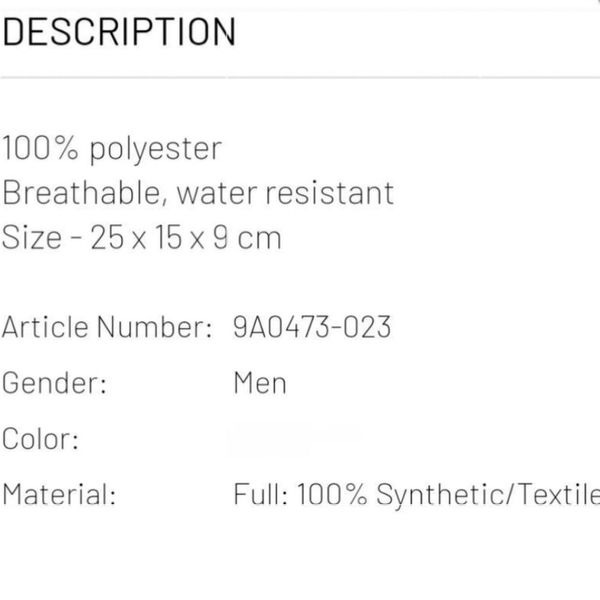Click the "cm" unit in the Size line
Image resolution: width=600 pixels, height=600 pixels.
(x=259, y=240)
